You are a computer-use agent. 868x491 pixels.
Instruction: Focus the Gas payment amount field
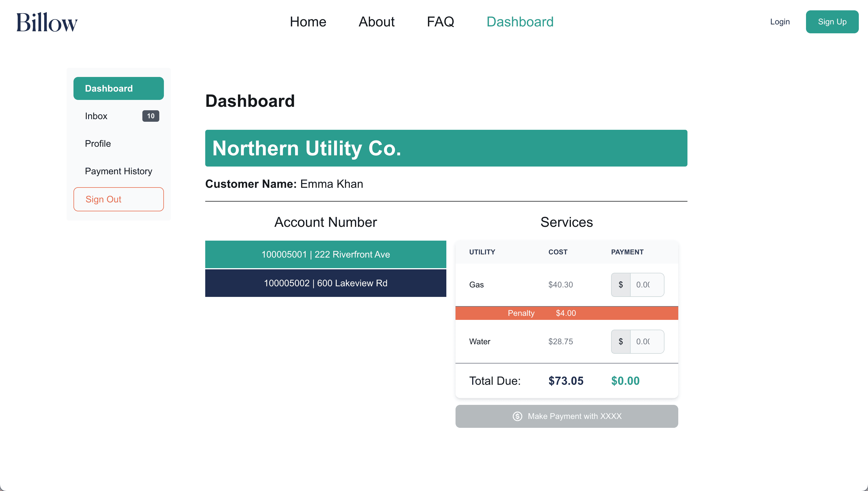(646, 285)
